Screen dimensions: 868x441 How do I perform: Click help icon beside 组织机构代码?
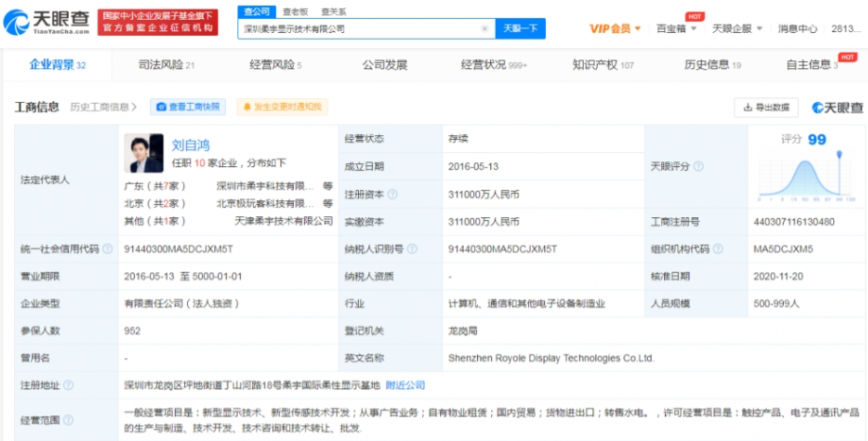click(x=718, y=249)
